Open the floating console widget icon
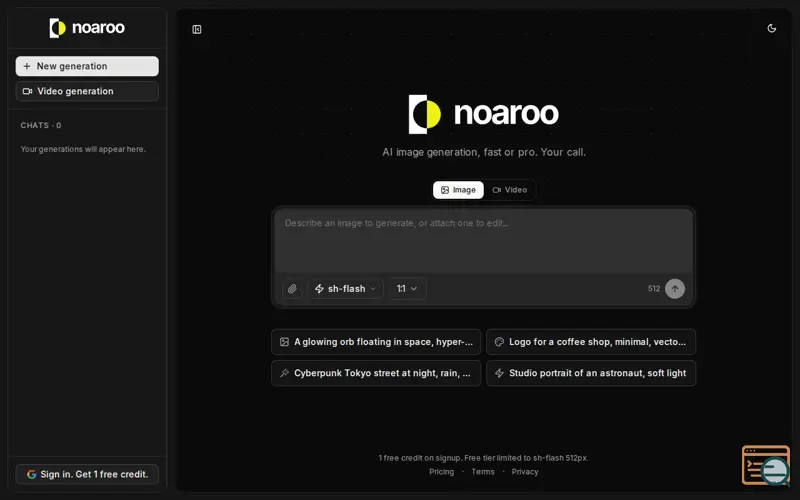 point(766,465)
